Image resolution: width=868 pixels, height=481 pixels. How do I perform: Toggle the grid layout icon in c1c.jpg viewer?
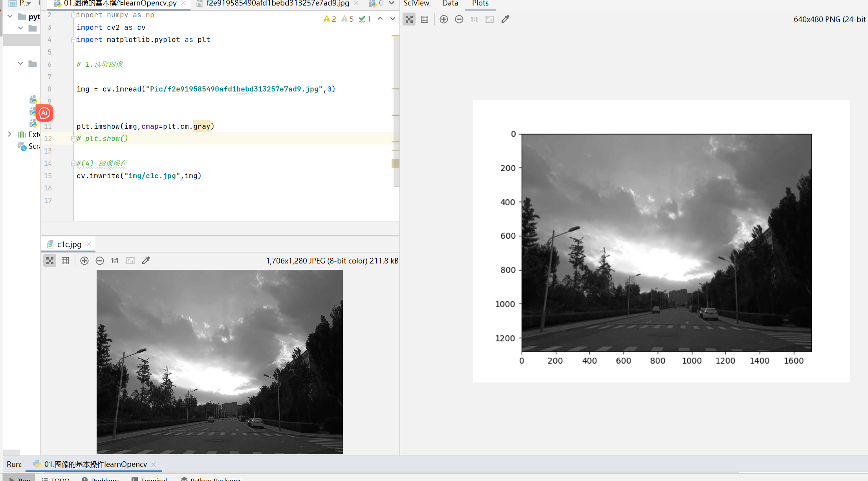tap(66, 261)
